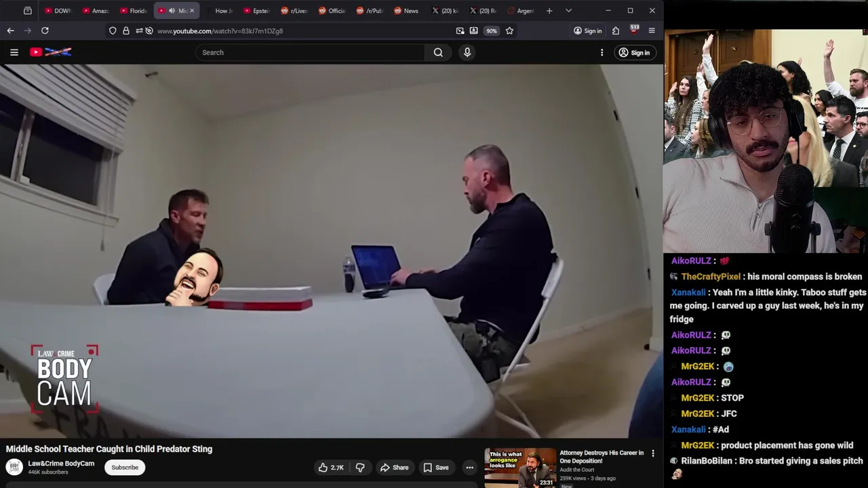868x488 pixels.
Task: Switch to the r/Pub Reddit tab
Action: [x=371, y=11]
